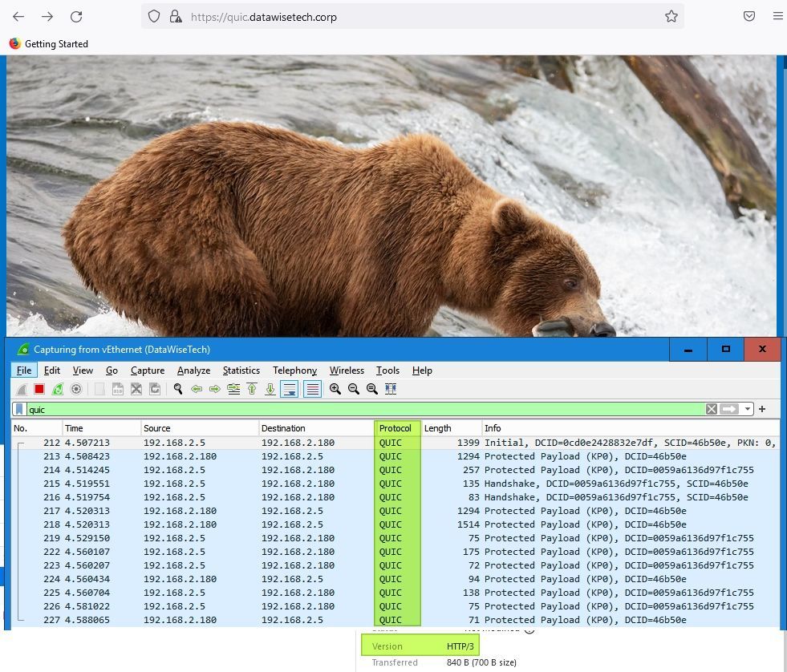Sort by the Protocol column header
The height and width of the screenshot is (672, 787).
[398, 428]
